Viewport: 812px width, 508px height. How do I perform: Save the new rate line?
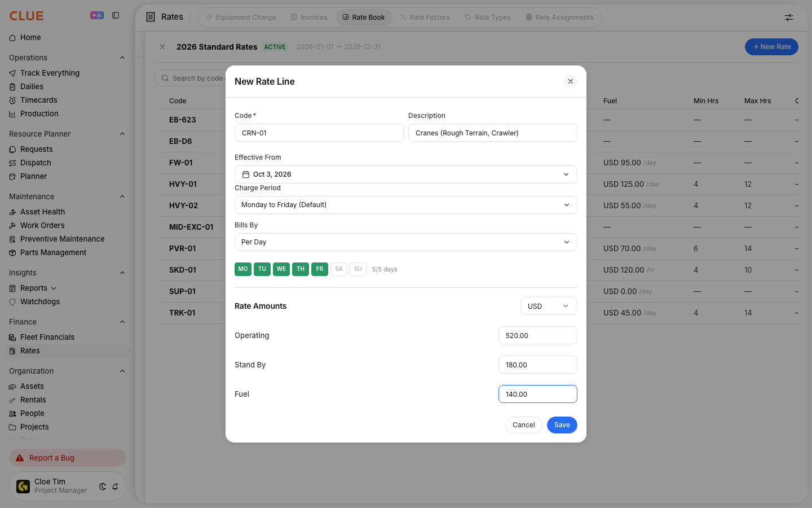click(x=562, y=425)
